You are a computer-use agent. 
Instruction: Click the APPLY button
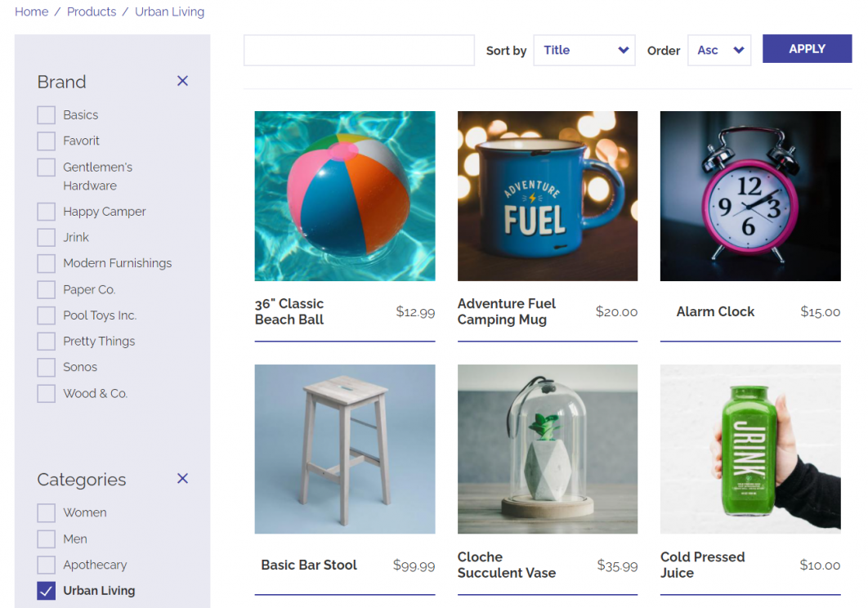coord(807,48)
